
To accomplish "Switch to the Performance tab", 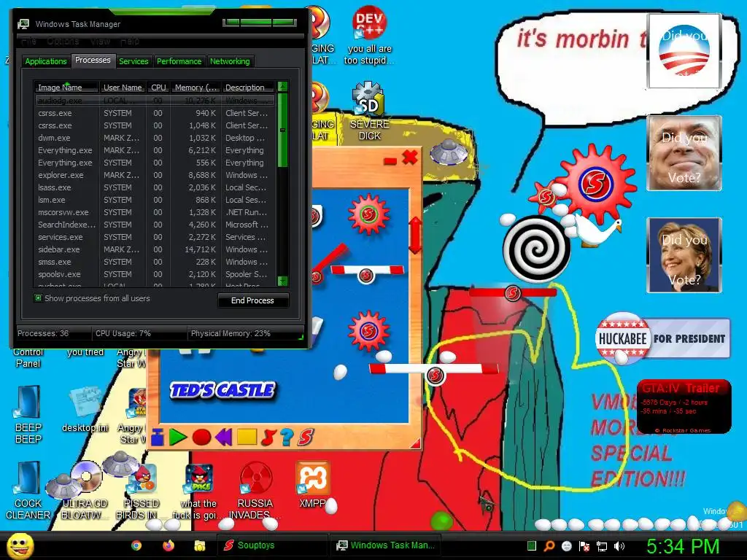I will point(179,61).
